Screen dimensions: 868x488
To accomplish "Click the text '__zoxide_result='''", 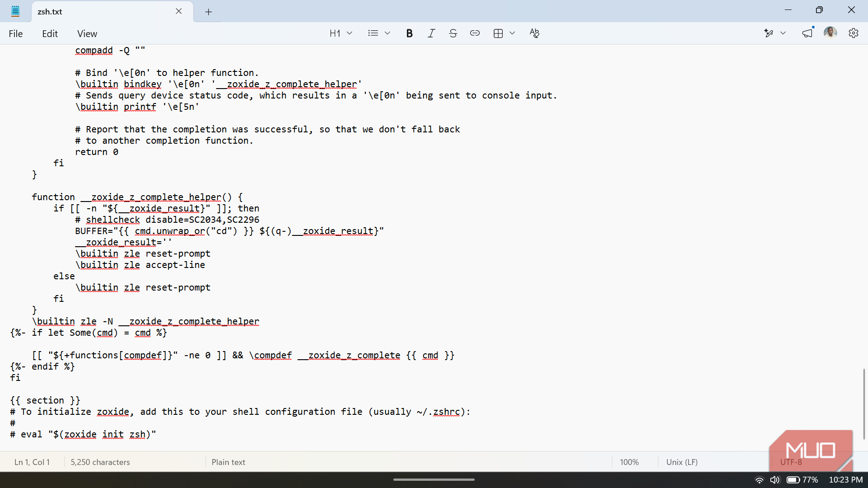I will [123, 242].
